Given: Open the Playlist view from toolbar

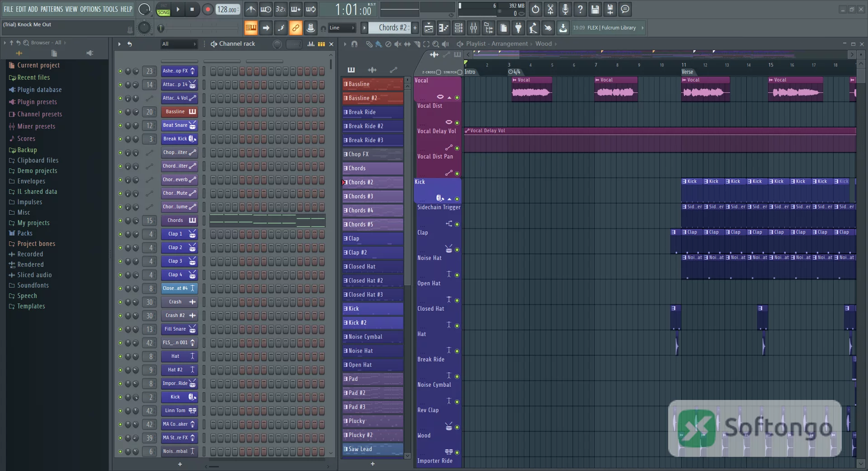Looking at the screenshot, I should 429,28.
